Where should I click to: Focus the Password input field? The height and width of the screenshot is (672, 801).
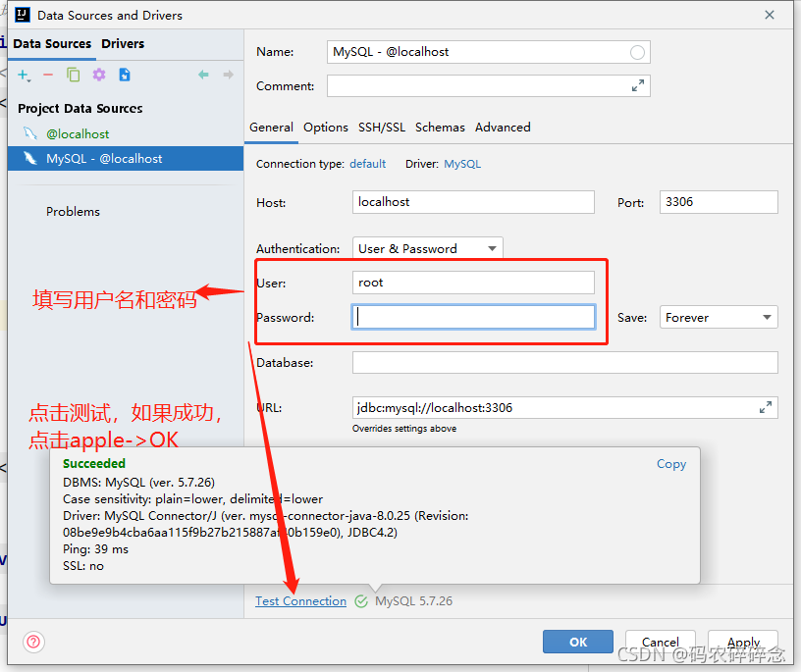tap(473, 317)
